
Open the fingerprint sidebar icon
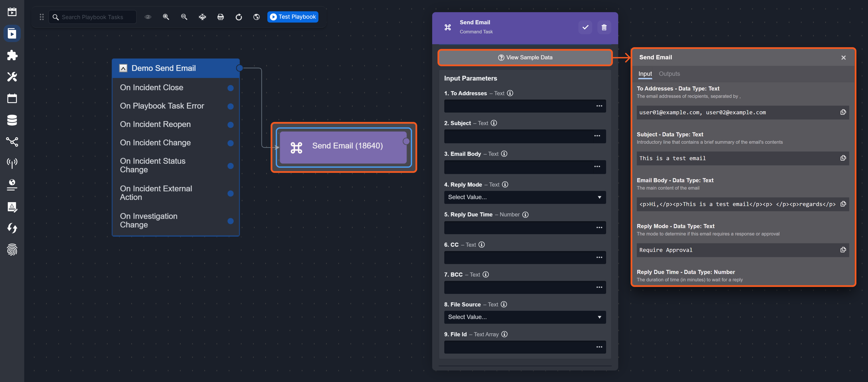click(12, 250)
